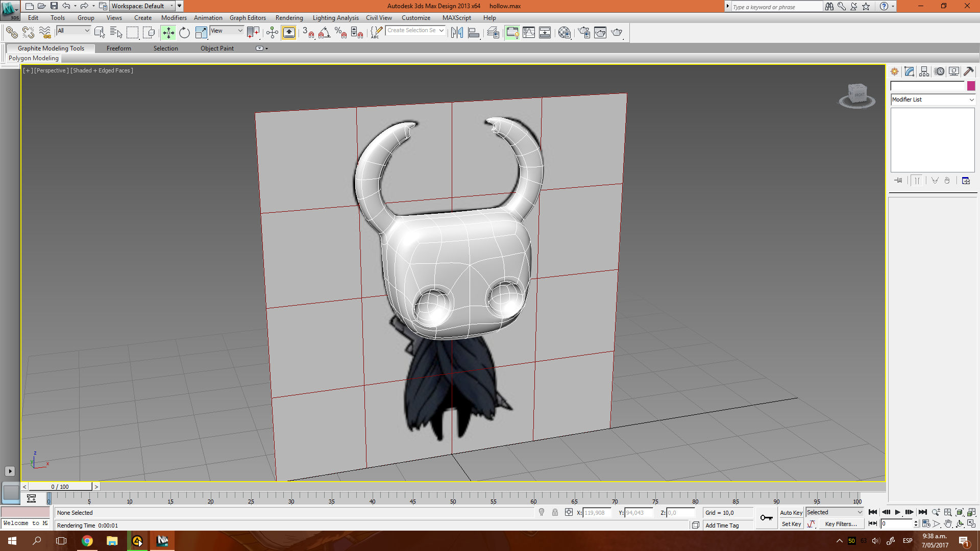The width and height of the screenshot is (980, 551).
Task: Open the Modifiers menu
Action: (x=174, y=18)
